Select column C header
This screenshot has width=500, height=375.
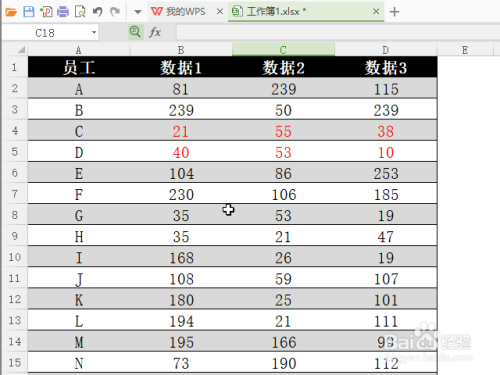pyautogui.click(x=283, y=50)
